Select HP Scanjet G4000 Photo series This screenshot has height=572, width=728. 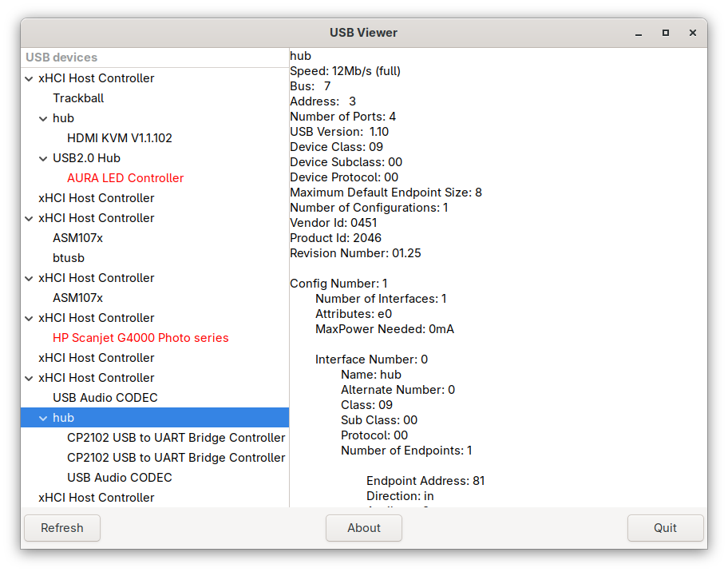click(140, 338)
